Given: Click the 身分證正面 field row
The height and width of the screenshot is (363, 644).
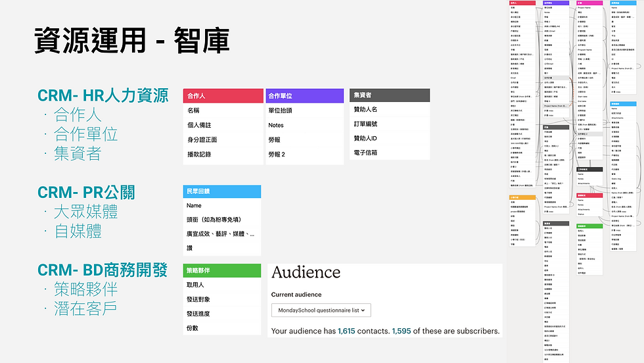Looking at the screenshot, I should tap(223, 140).
